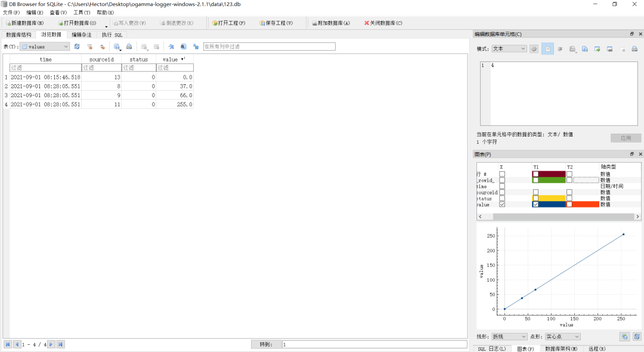The width and height of the screenshot is (644, 352).
Task: Switch to 远程 bottom tab
Action: pos(597,348)
